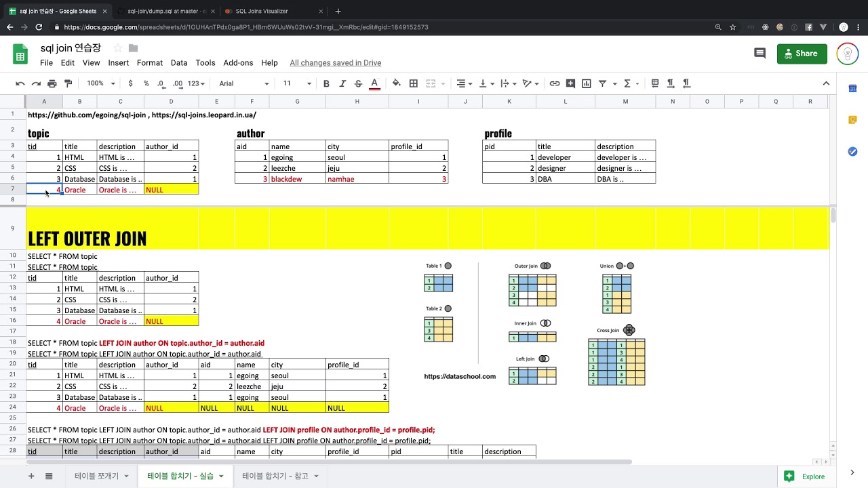Click the input tools icon after Functions
Viewport: 868px width, 488px height.
tap(655, 83)
